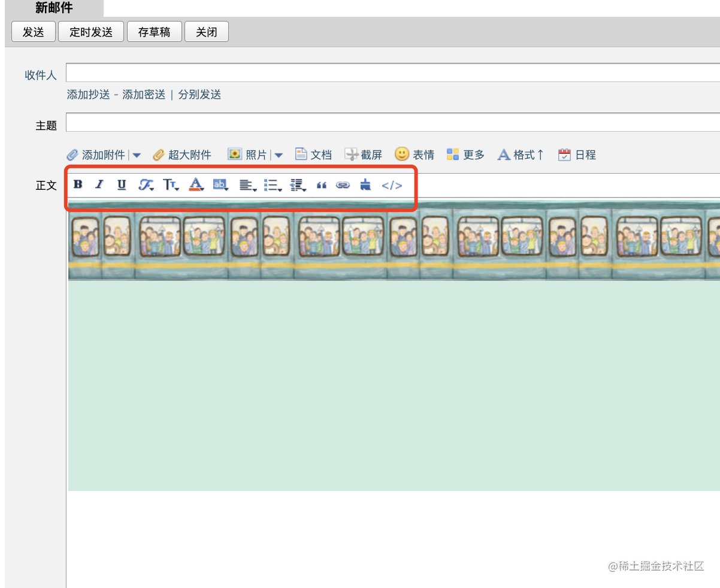Toggle italic text formatting
The width and height of the screenshot is (720, 588).
pyautogui.click(x=99, y=184)
